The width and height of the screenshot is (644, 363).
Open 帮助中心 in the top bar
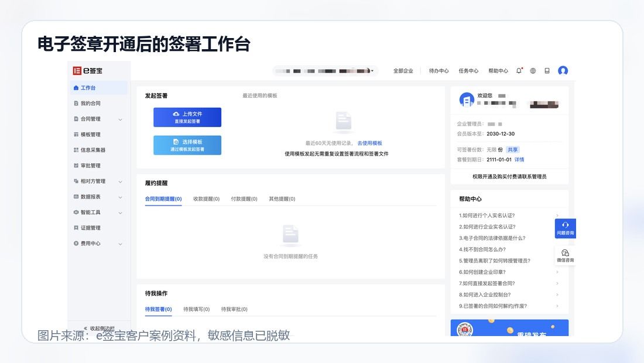[498, 71]
